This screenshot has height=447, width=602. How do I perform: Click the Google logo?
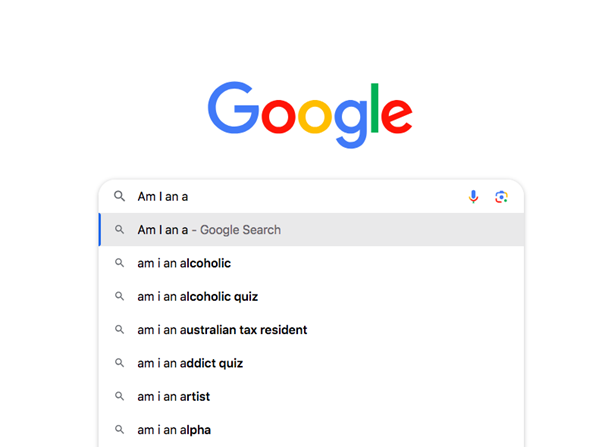[310, 112]
